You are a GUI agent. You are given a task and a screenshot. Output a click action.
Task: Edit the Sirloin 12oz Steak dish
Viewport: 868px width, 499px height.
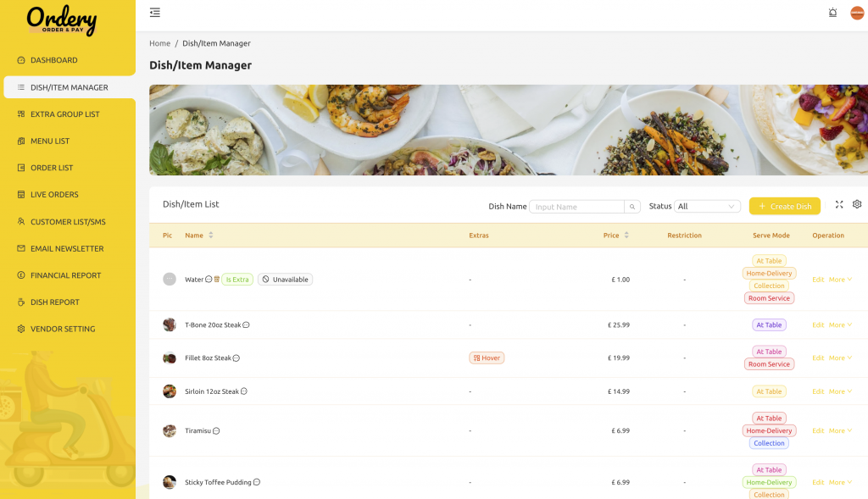(818, 391)
